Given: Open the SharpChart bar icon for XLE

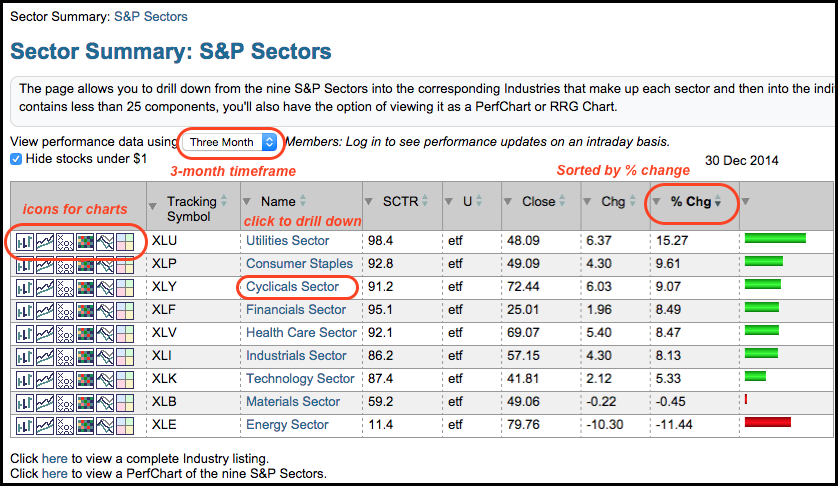Looking at the screenshot, I should pos(25,425).
